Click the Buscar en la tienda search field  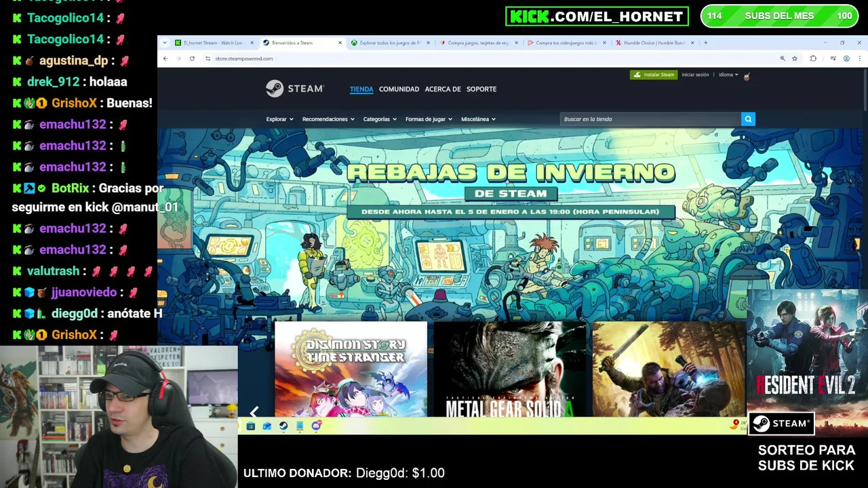pyautogui.click(x=650, y=119)
